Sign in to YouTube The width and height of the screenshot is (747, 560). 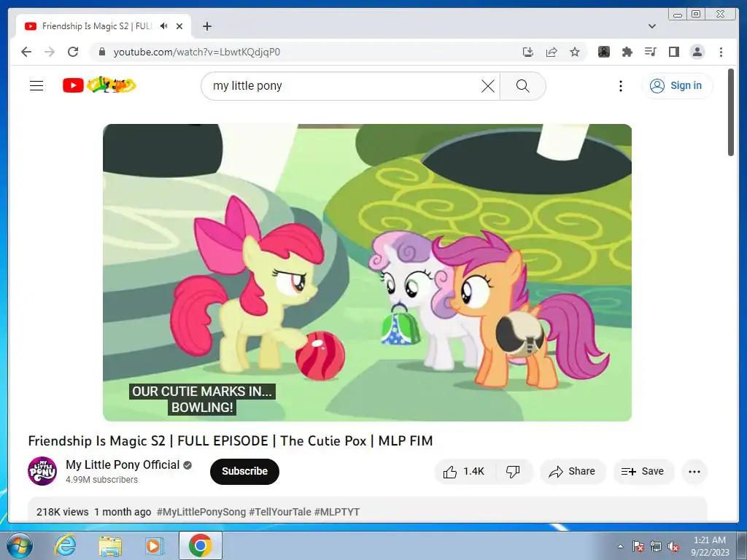pos(676,86)
